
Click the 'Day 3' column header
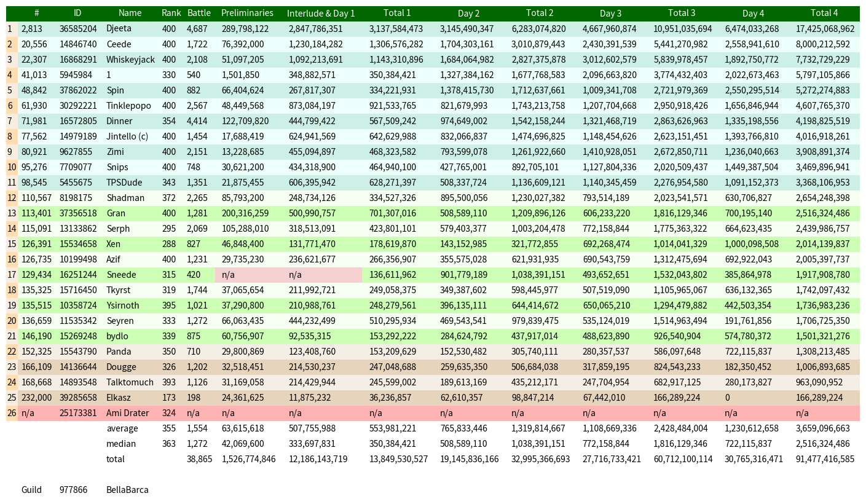click(611, 13)
